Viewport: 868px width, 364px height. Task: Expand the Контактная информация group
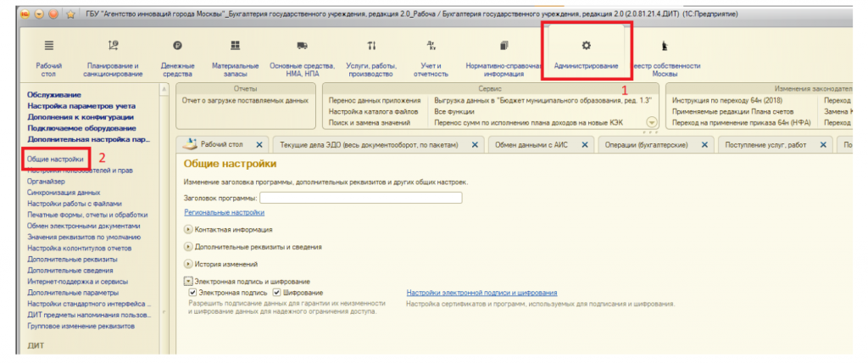(x=187, y=229)
